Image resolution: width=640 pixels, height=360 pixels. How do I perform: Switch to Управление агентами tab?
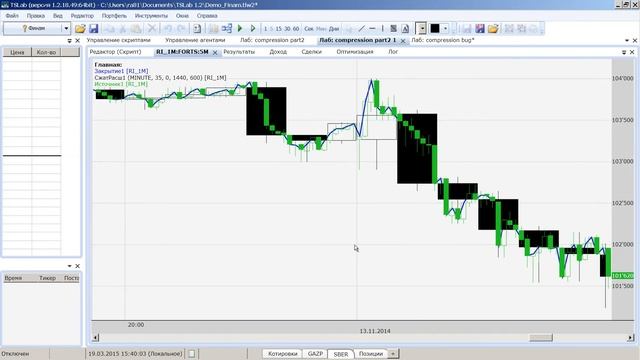(195, 40)
